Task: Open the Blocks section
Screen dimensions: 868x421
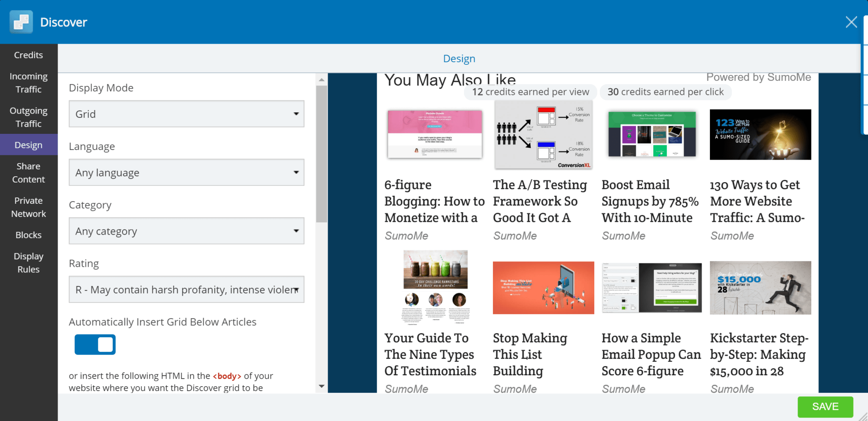Action: (x=28, y=235)
